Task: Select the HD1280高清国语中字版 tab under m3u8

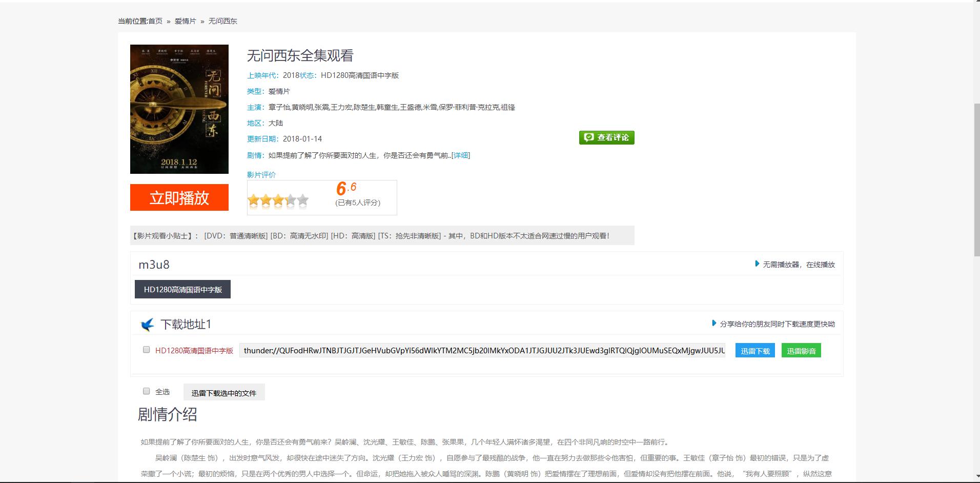Action: (x=182, y=289)
